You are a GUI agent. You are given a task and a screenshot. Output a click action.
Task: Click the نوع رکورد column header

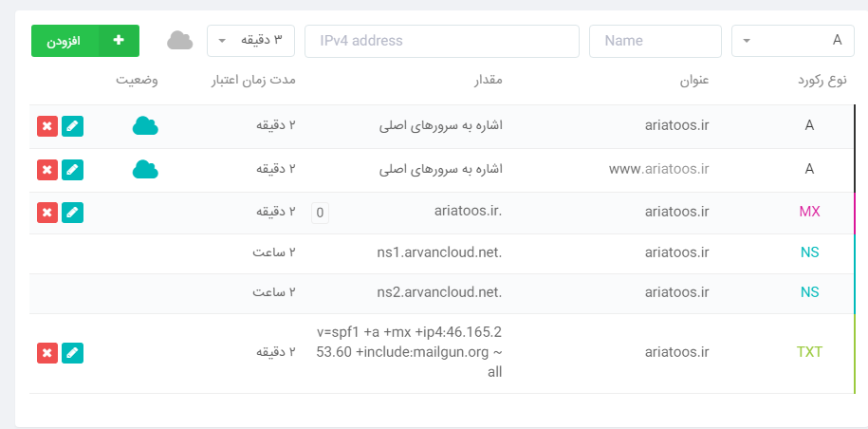point(822,81)
